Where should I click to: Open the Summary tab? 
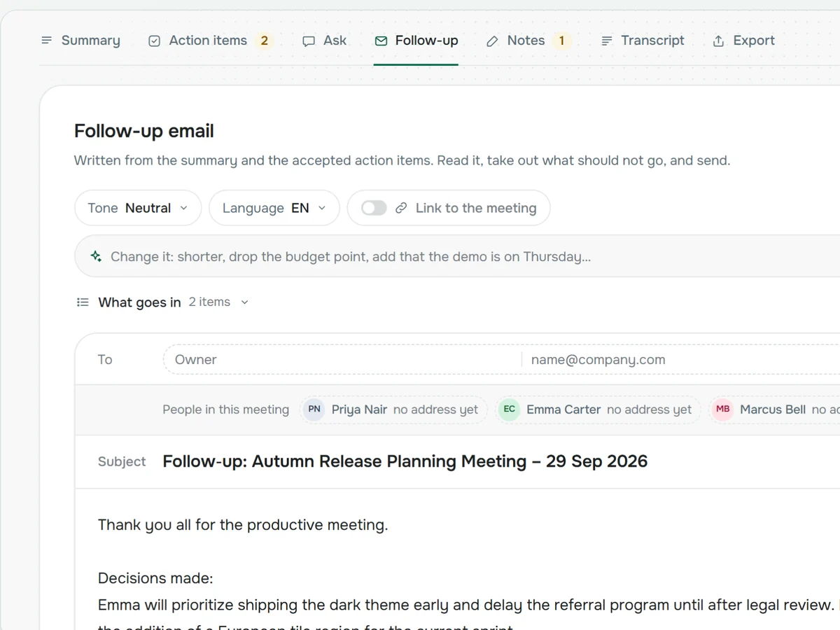[80, 41]
